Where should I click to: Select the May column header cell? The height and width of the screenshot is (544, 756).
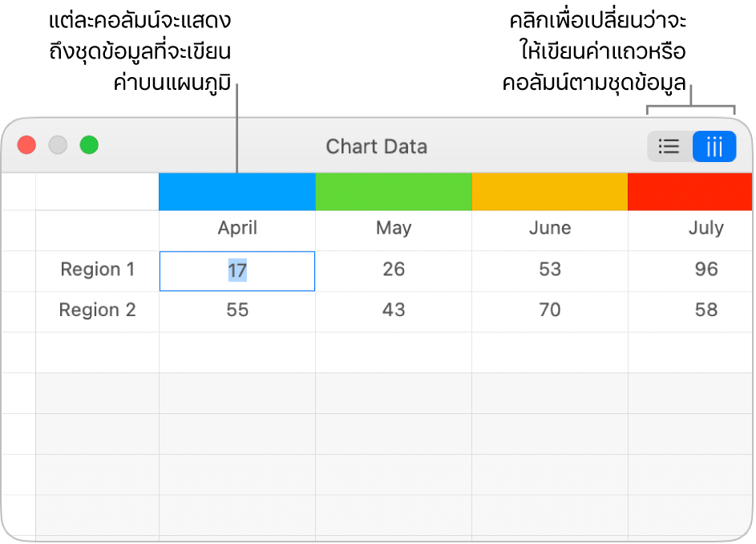pyautogui.click(x=394, y=229)
